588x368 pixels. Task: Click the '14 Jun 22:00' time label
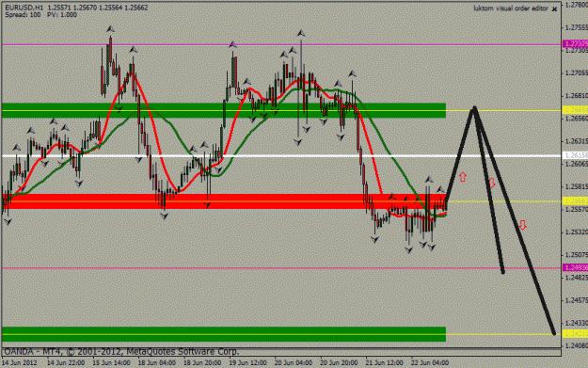tap(66, 362)
